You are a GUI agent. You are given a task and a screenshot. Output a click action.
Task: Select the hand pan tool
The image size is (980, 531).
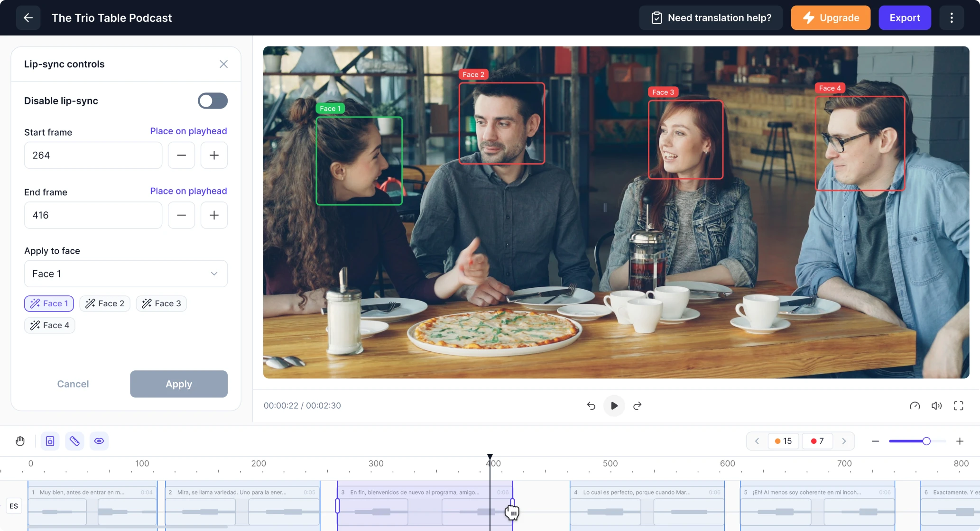point(20,441)
